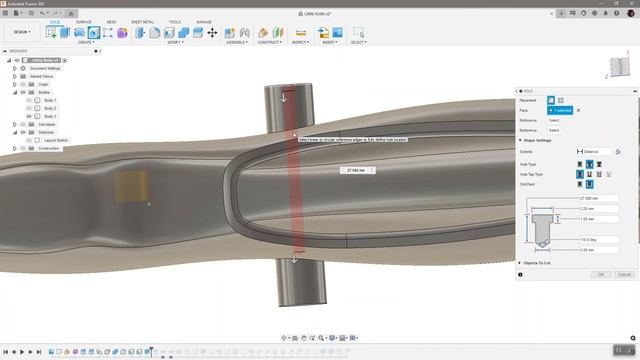Select the Offset Plane construct tool

[x=263, y=32]
